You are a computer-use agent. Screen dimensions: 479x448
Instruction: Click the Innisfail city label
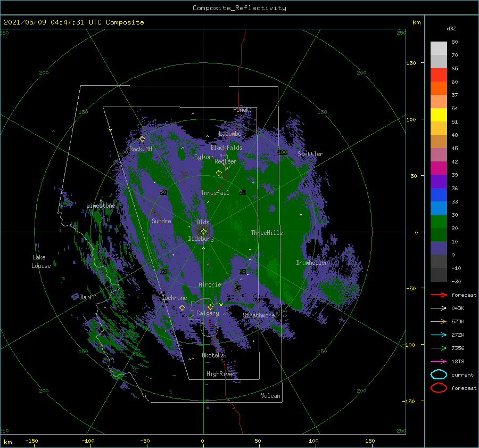click(x=215, y=193)
